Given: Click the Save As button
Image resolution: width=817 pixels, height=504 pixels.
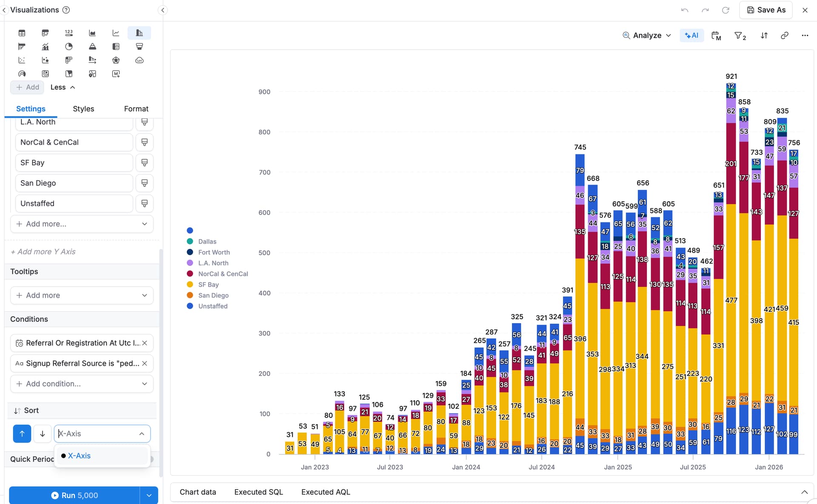Looking at the screenshot, I should 766,10.
